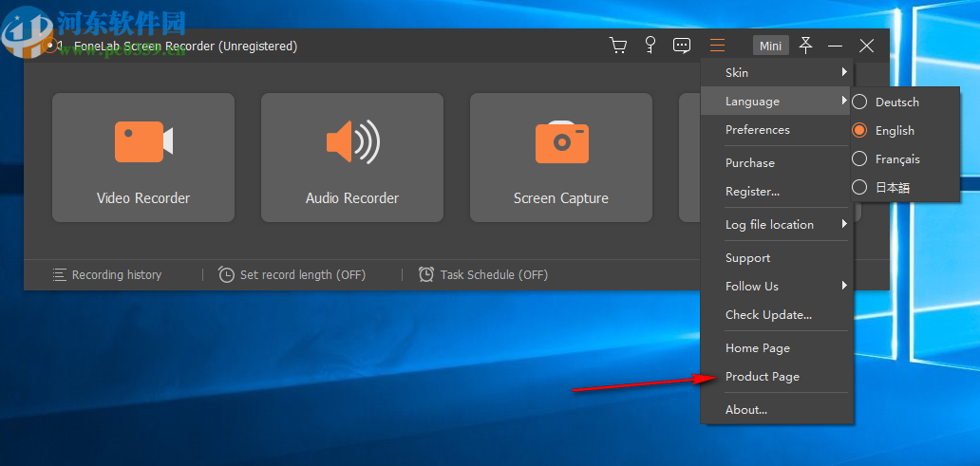Click the Log file location arrow
980x466 pixels.
click(x=844, y=224)
